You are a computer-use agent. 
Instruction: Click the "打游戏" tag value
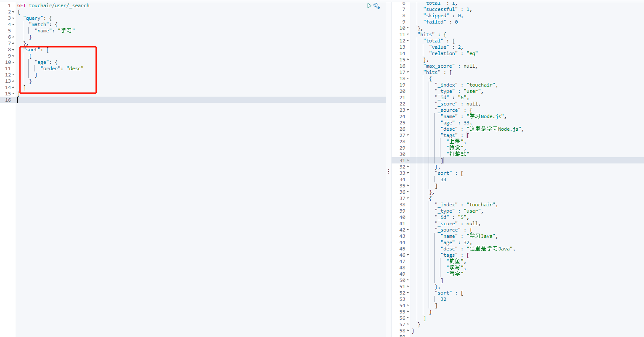[458, 154]
